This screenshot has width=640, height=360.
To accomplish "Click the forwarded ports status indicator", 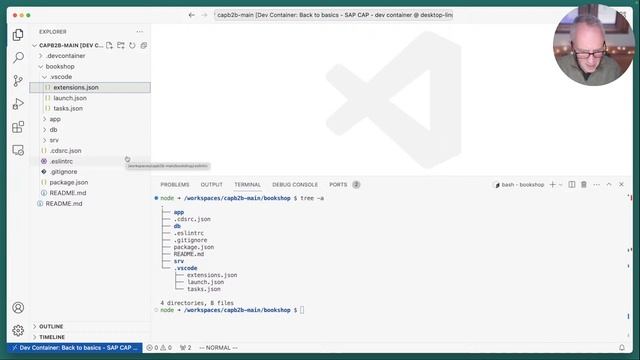I will (x=186, y=348).
